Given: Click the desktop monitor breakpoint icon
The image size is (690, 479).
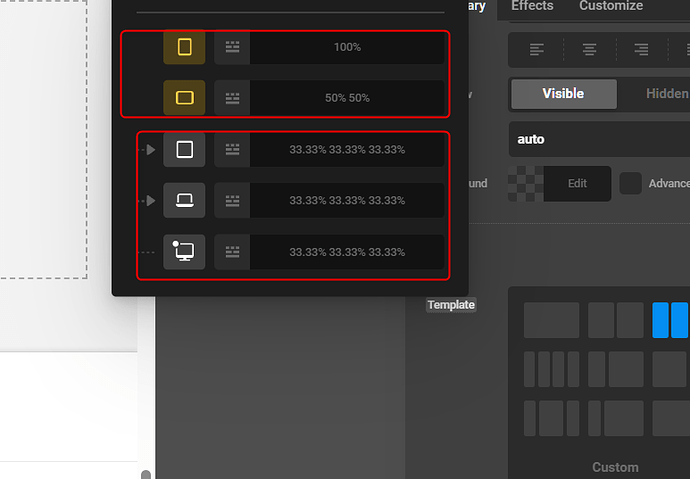Looking at the screenshot, I should (184, 251).
